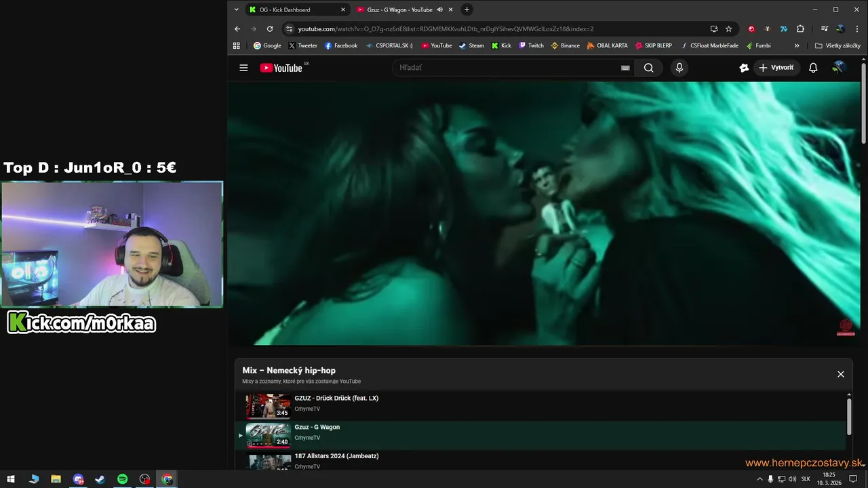Expand hidden bookmarks with double chevron
The width and height of the screenshot is (868, 488).
point(797,45)
